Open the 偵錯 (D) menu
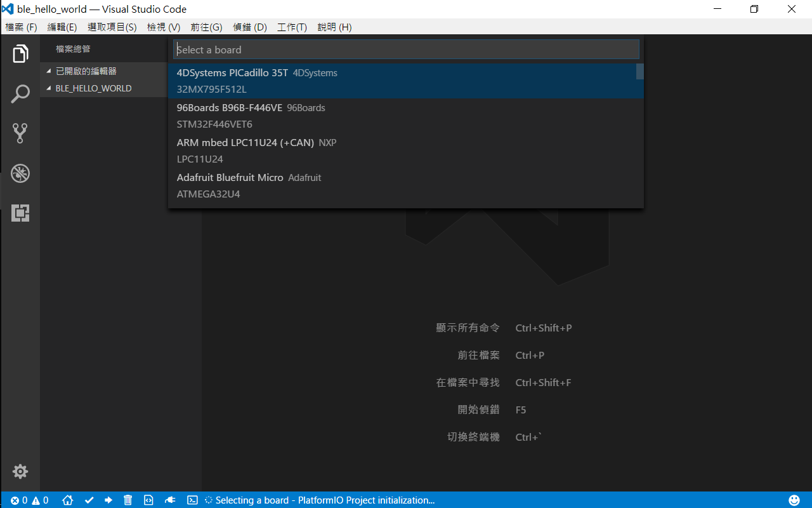Image resolution: width=812 pixels, height=508 pixels. tap(250, 27)
